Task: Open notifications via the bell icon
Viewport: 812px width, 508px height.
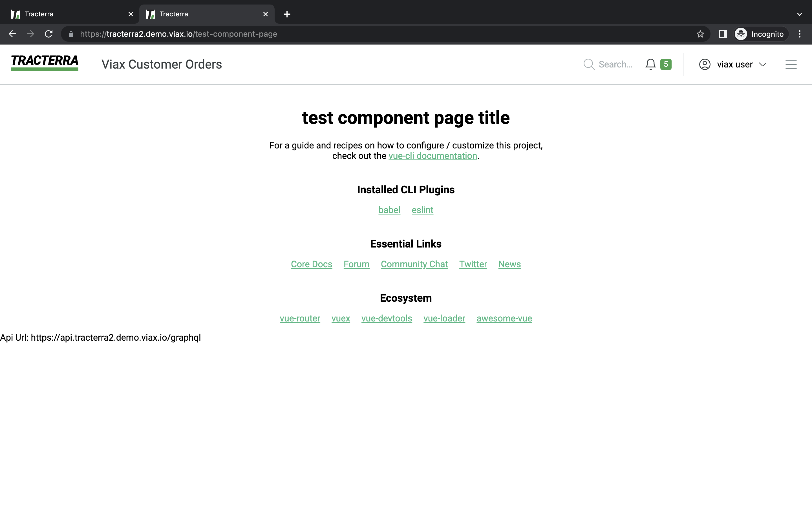Action: pyautogui.click(x=650, y=64)
